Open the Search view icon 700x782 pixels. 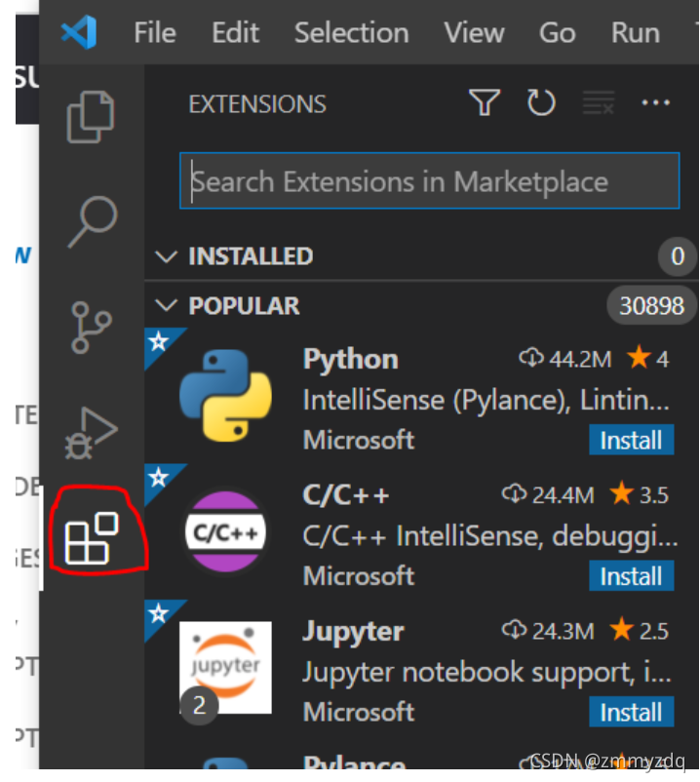pyautogui.click(x=93, y=221)
